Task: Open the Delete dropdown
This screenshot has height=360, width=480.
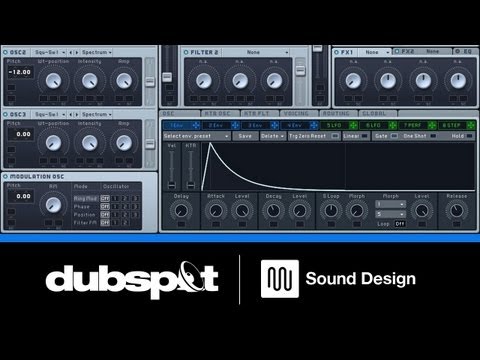Action: coord(273,136)
